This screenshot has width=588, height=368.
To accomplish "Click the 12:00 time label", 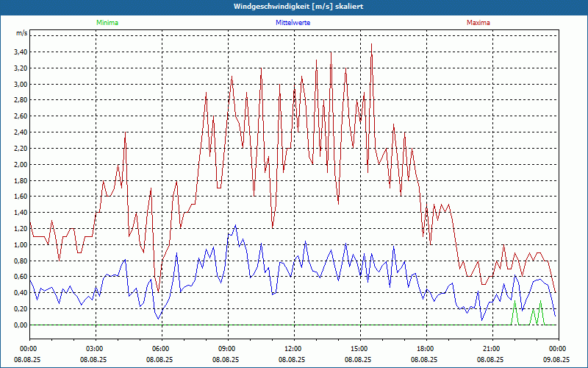I will pos(294,349).
